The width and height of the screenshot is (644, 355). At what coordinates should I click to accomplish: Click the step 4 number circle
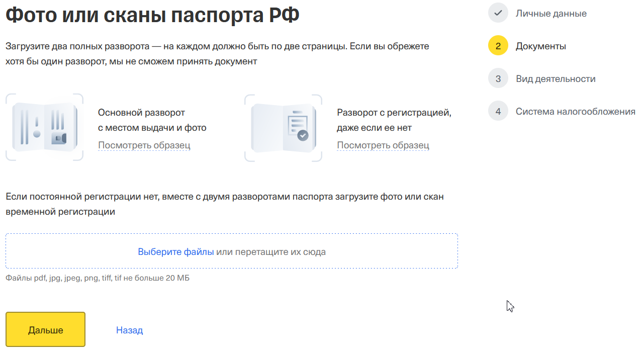coord(498,111)
